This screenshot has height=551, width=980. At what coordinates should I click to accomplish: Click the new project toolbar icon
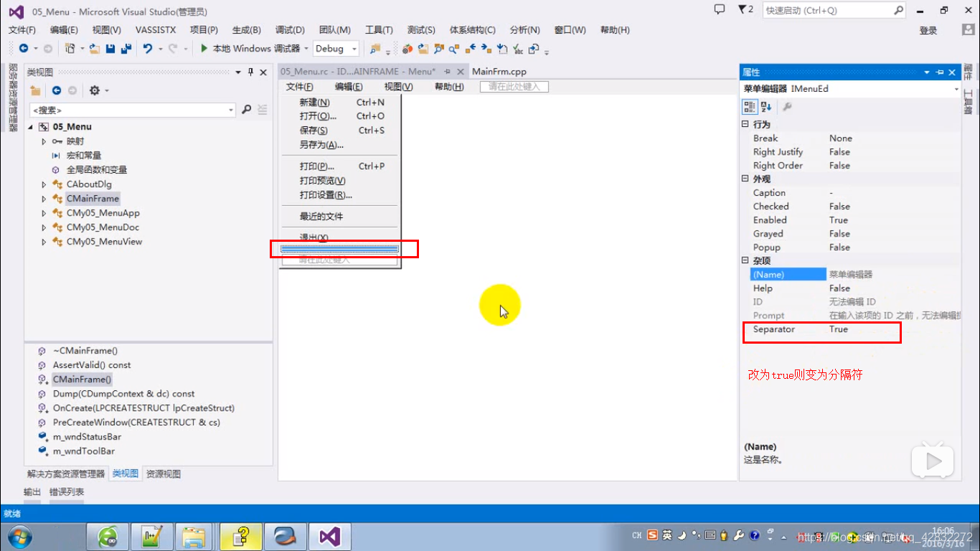[x=70, y=49]
